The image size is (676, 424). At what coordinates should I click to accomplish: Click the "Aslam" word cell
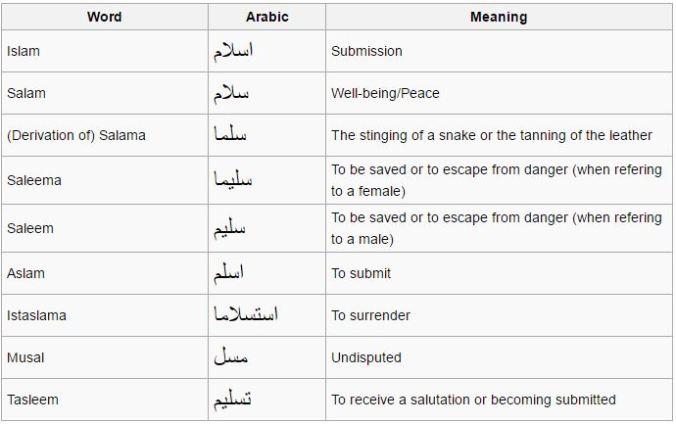[24, 273]
